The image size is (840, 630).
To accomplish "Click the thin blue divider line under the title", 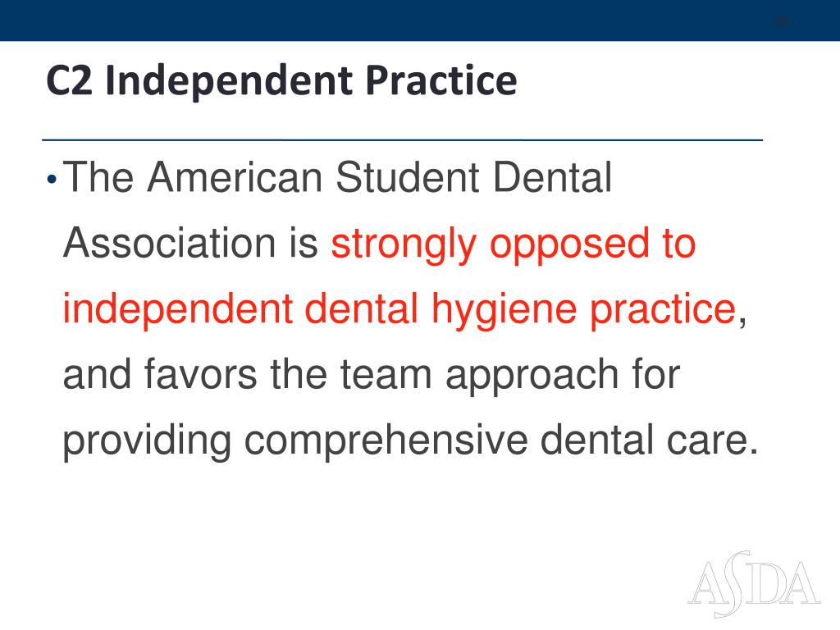I will [x=402, y=139].
